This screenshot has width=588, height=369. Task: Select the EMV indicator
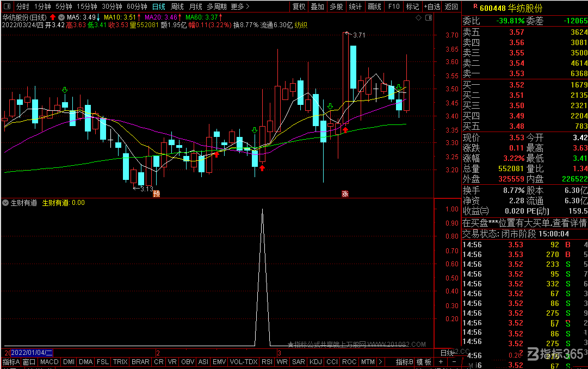(219, 362)
